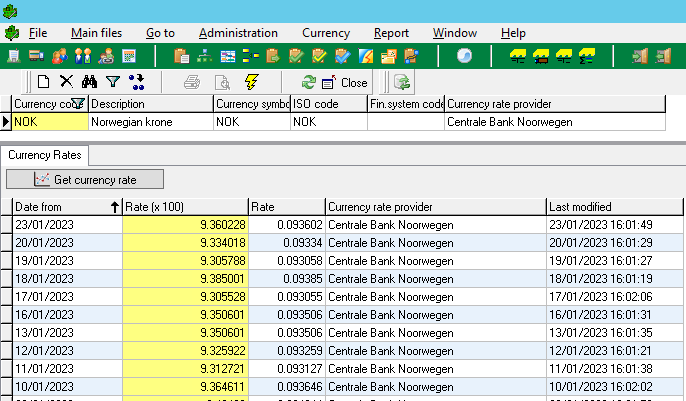Open the orange folders toolbar icon
This screenshot has width=686, height=401.
388,56
